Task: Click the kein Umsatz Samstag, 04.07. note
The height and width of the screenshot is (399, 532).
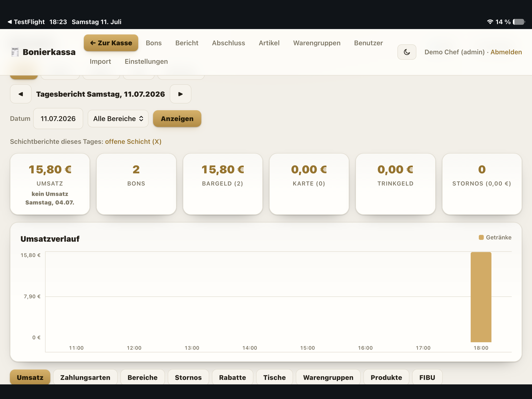Action: 50,198
